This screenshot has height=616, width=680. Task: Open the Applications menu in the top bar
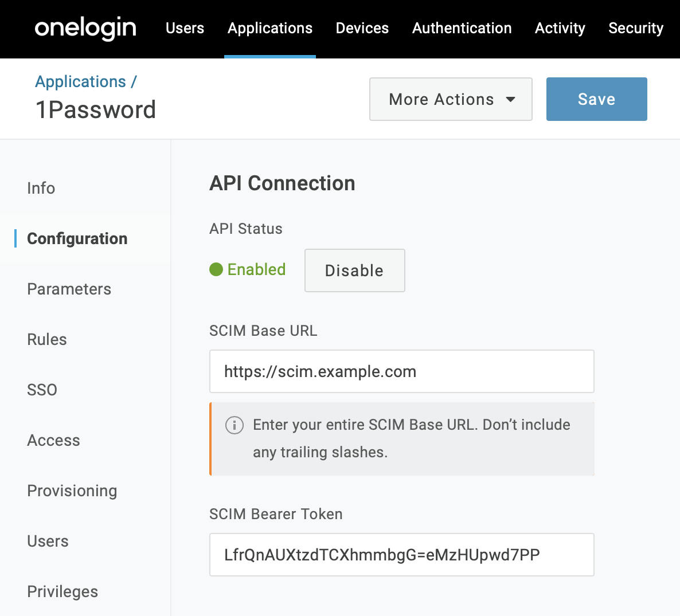coord(269,28)
